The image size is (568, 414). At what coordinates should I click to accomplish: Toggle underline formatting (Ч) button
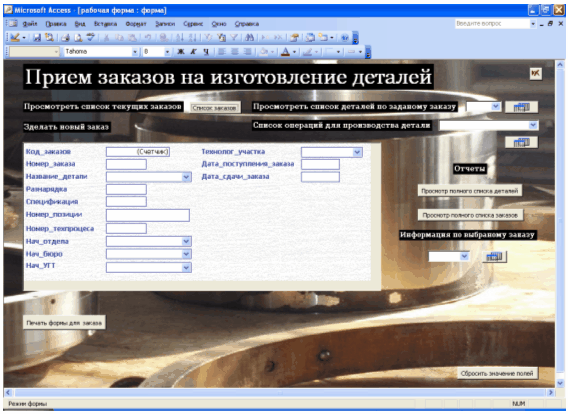pos(206,52)
